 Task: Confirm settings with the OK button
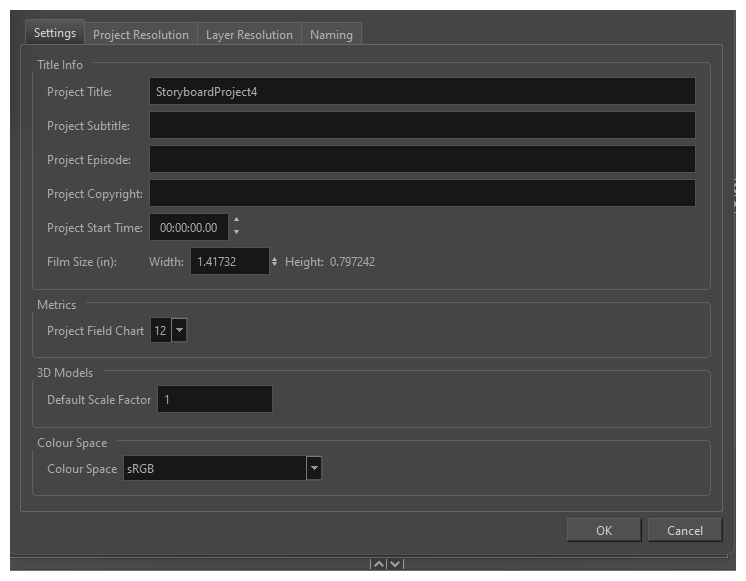pyautogui.click(x=604, y=530)
